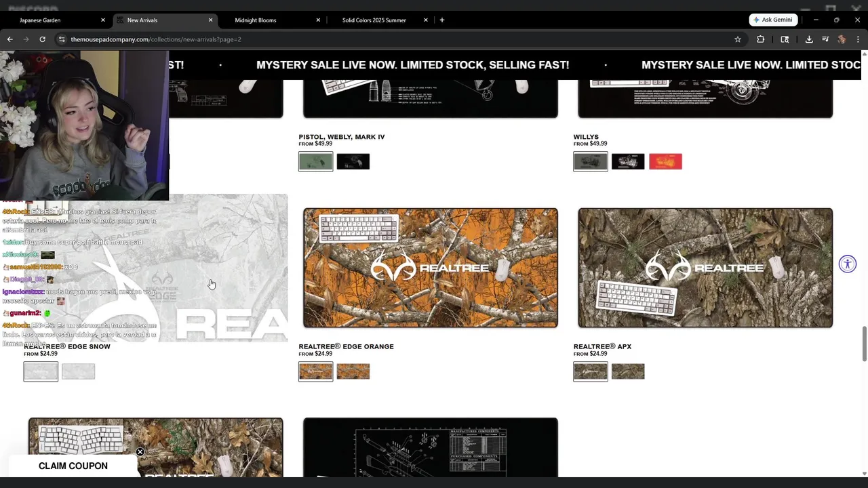
Task: Select the black Pistol Webly variant swatch
Action: point(353,161)
